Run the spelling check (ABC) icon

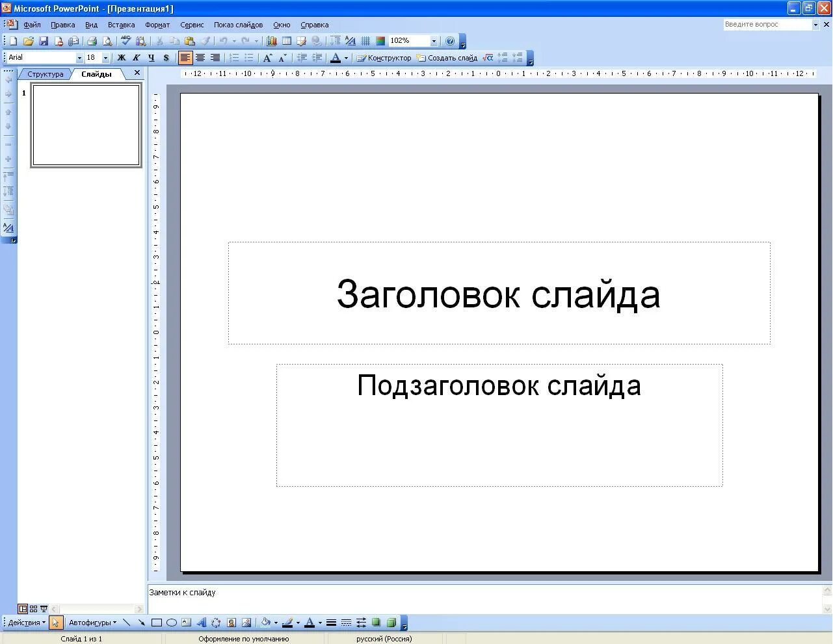pyautogui.click(x=126, y=41)
